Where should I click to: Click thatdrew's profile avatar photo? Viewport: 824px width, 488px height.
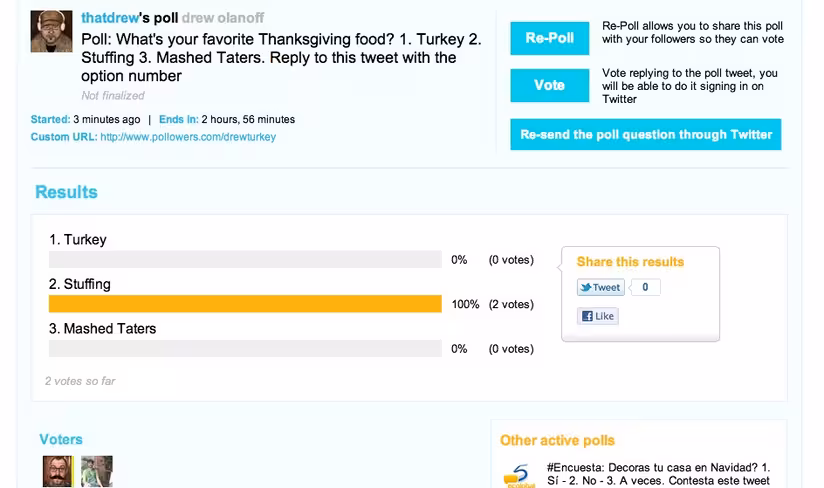(x=52, y=31)
